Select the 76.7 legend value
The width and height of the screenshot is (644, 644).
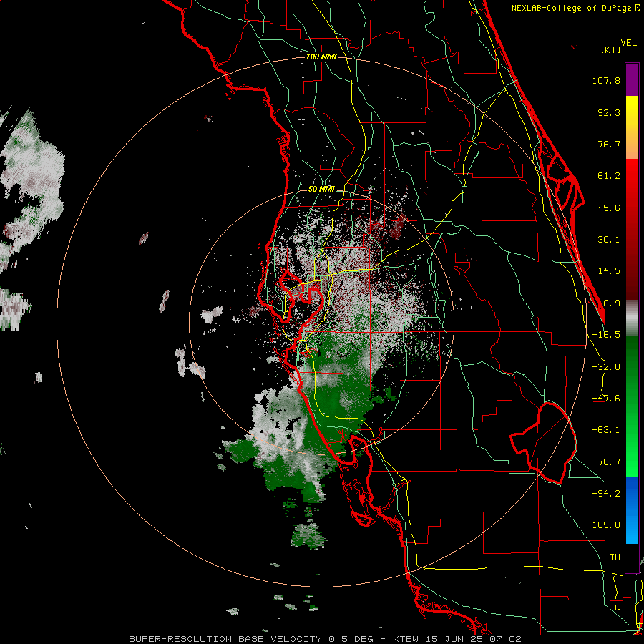coord(609,144)
